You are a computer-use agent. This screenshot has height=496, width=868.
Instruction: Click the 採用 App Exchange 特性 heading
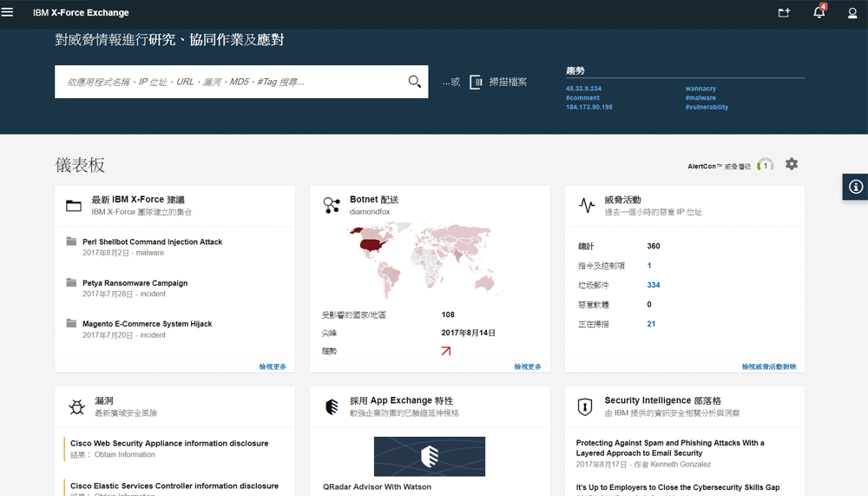pyautogui.click(x=401, y=400)
